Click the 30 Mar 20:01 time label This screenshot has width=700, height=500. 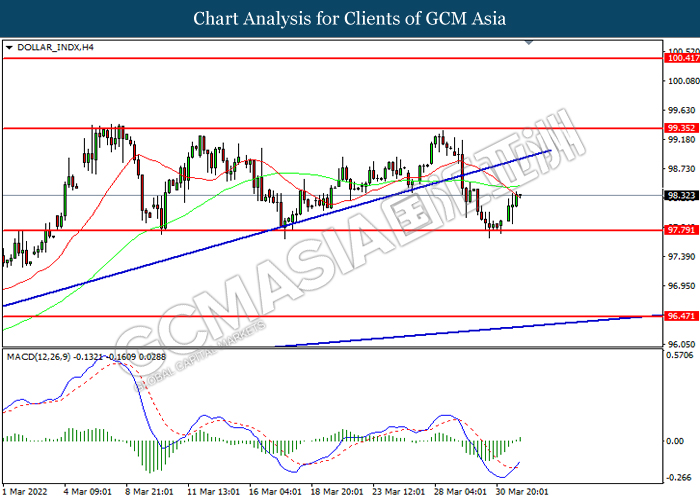tap(521, 492)
